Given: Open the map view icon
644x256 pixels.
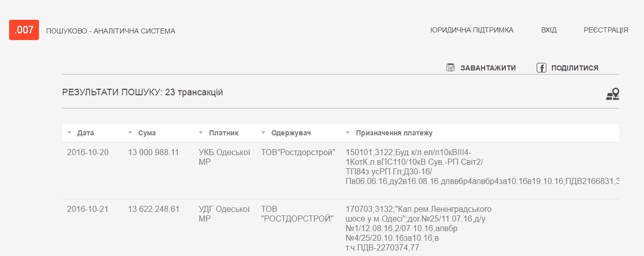Looking at the screenshot, I should (613, 94).
